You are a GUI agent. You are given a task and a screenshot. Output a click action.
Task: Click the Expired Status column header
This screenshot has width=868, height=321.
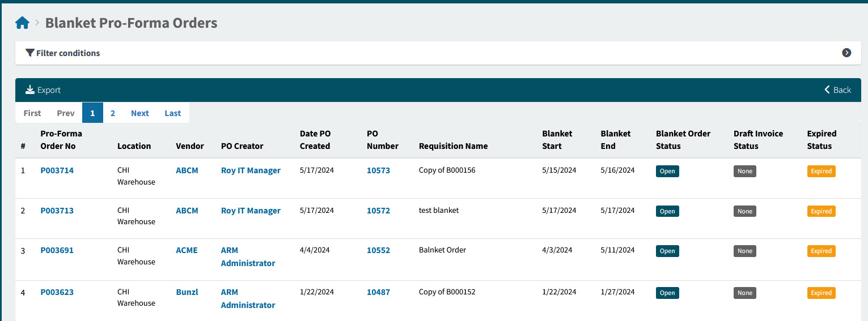822,140
